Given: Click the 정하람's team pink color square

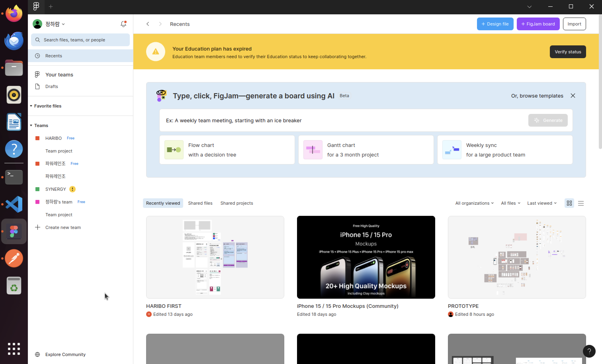Looking at the screenshot, I should [37, 202].
